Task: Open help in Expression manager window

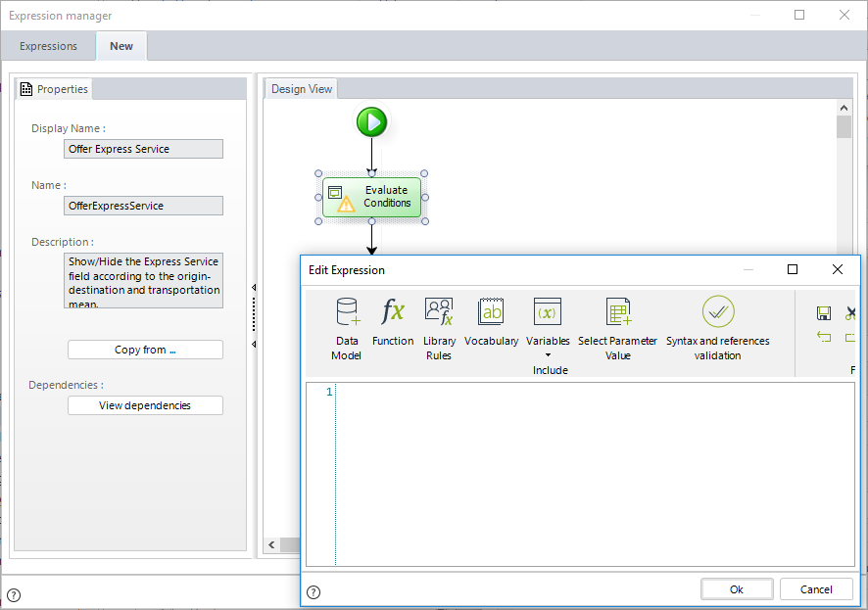Action: coord(14,595)
